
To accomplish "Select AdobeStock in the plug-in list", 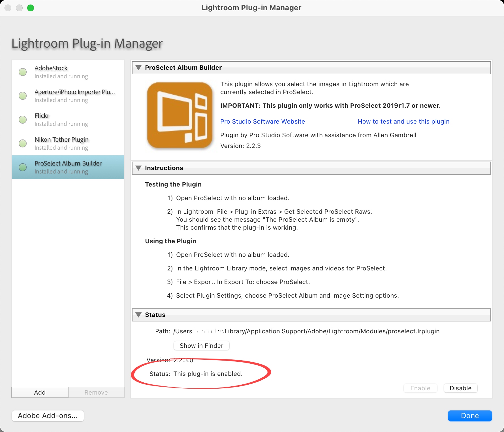I will tap(68, 72).
